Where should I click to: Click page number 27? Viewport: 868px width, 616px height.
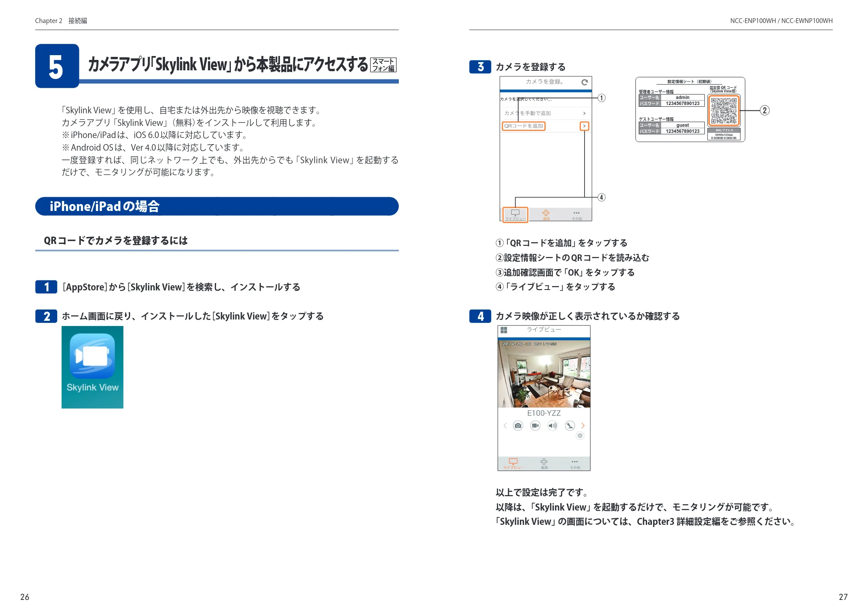point(843,597)
